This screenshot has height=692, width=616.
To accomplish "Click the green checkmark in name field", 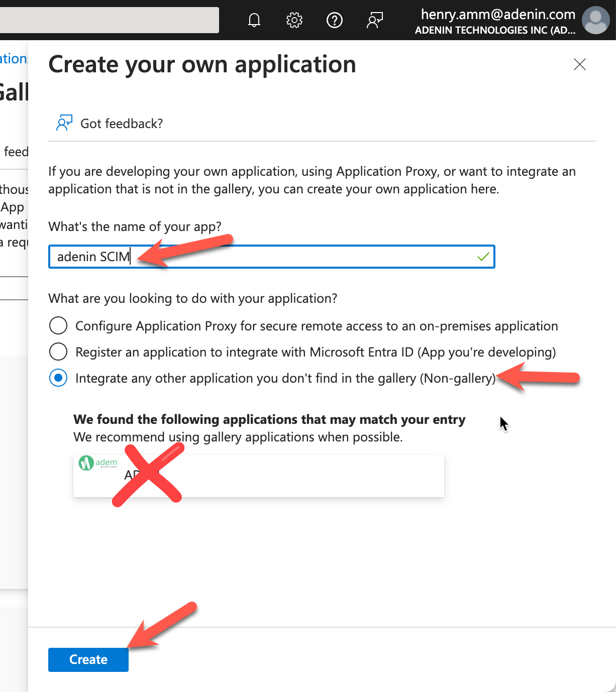I will [483, 257].
